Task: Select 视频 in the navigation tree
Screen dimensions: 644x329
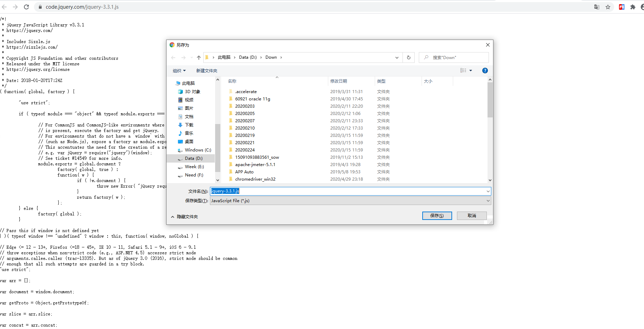Action: coord(189,100)
